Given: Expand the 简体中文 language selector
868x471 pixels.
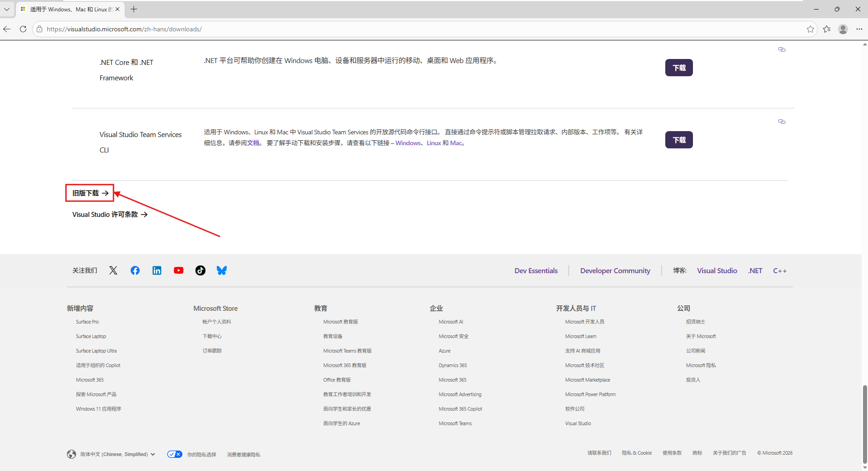Looking at the screenshot, I should pyautogui.click(x=117, y=454).
